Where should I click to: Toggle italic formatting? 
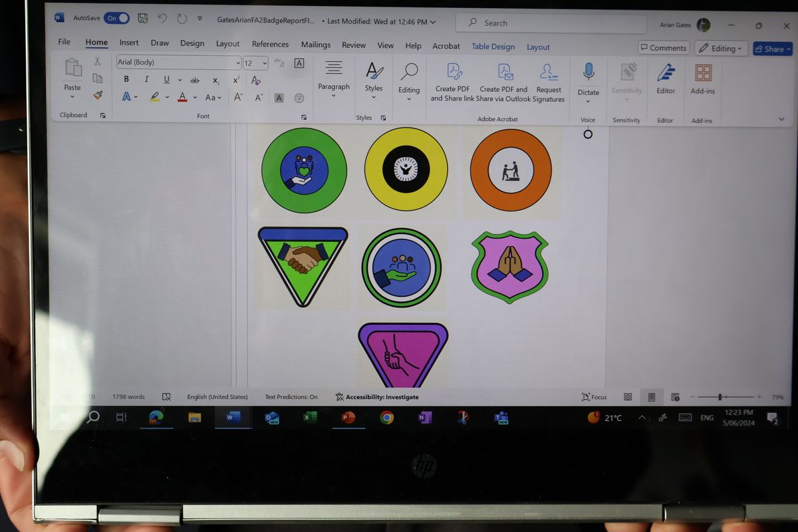coord(146,80)
